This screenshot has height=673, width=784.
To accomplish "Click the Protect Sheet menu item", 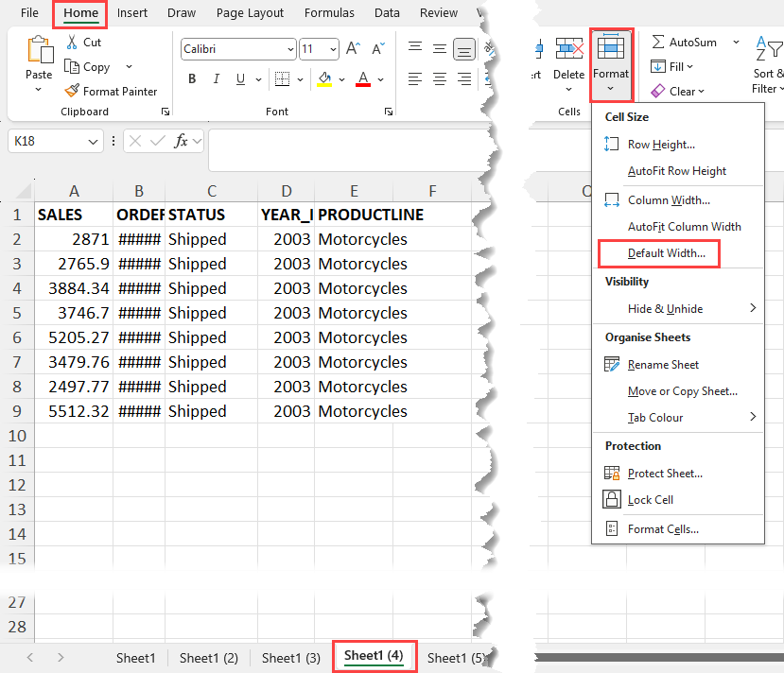I will 665,474.
